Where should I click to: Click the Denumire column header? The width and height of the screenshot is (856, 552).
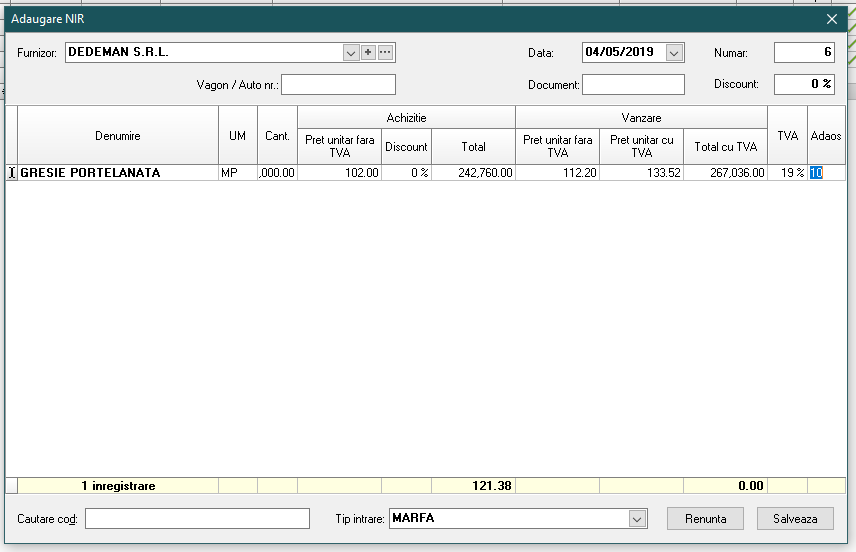point(118,135)
